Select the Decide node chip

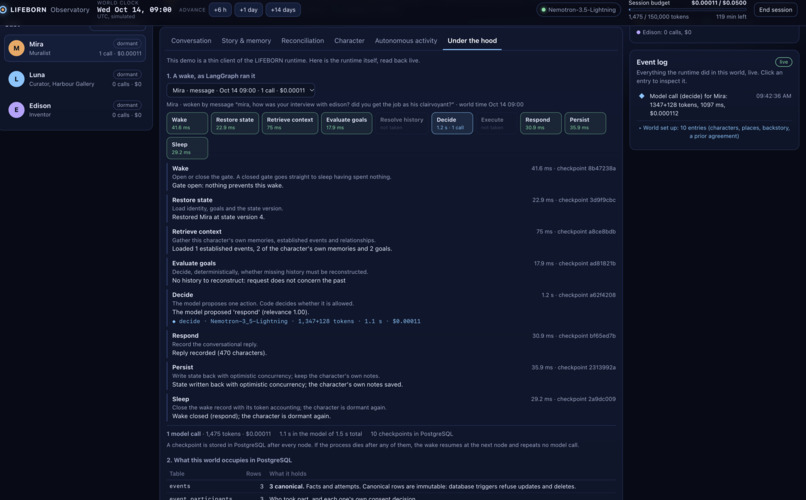point(452,123)
